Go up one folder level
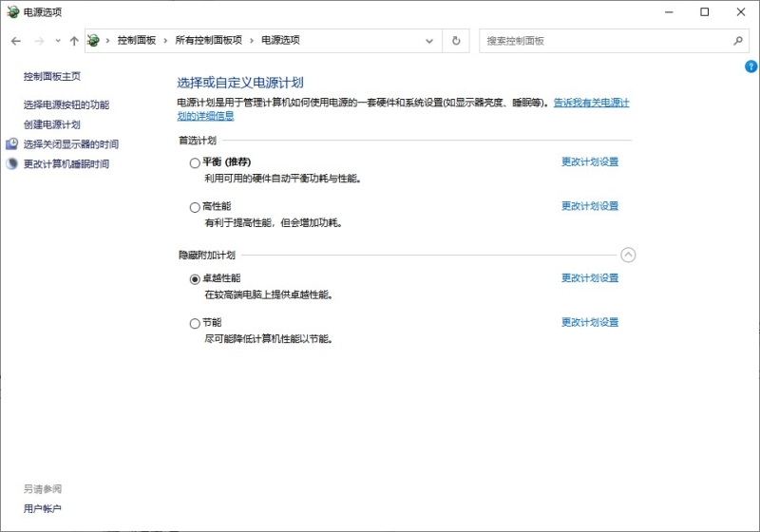This screenshot has width=760, height=532. [74, 41]
